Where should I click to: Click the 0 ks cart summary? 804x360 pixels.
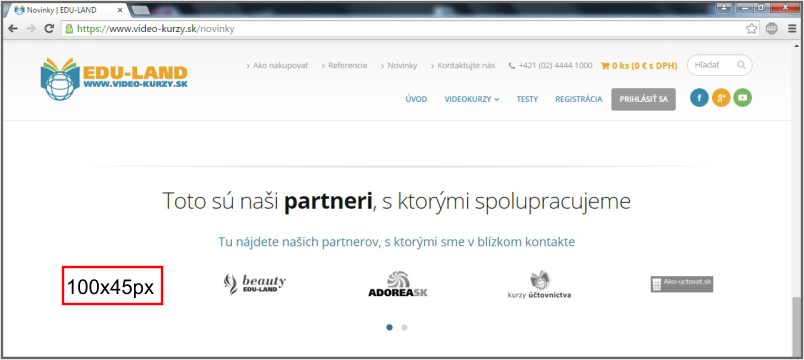[x=639, y=66]
